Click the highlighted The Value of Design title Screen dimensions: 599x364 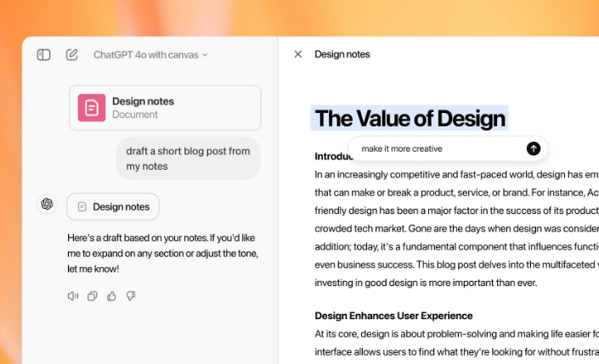click(410, 118)
